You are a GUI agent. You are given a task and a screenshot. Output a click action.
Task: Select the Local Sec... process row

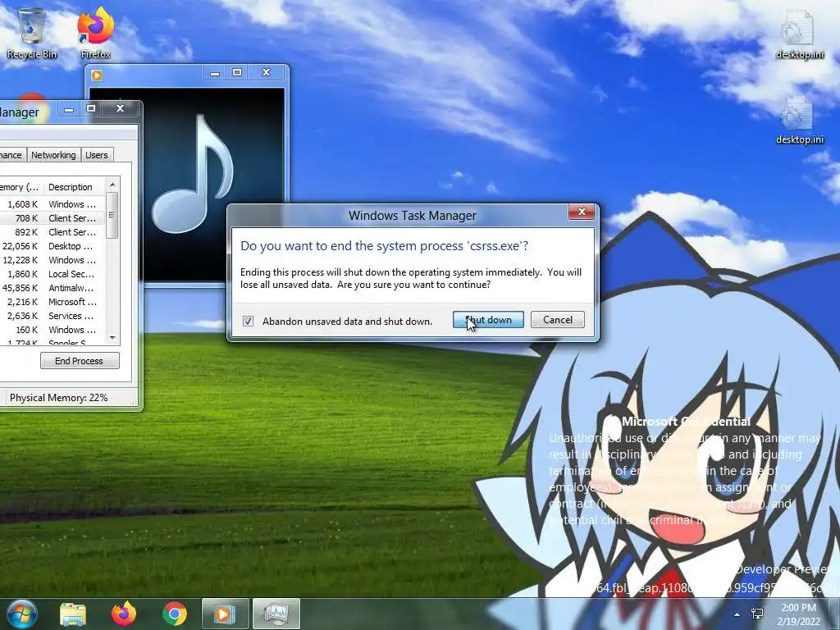[52, 274]
